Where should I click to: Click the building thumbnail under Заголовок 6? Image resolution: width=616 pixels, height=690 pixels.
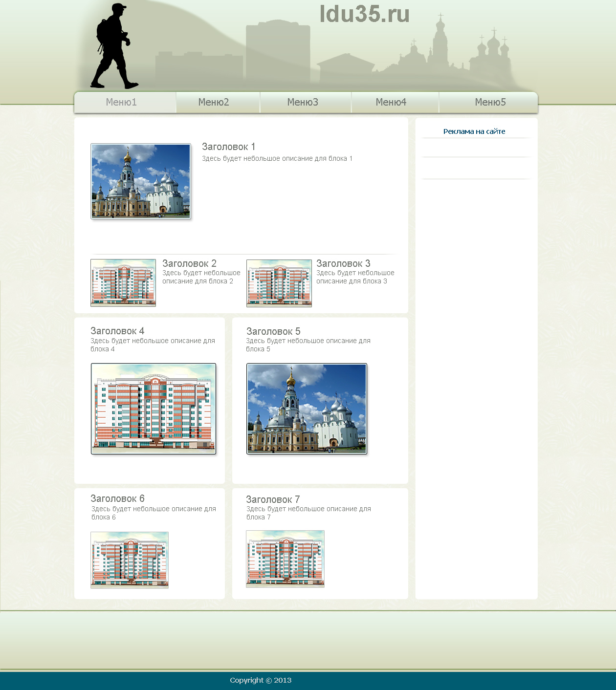(x=130, y=560)
